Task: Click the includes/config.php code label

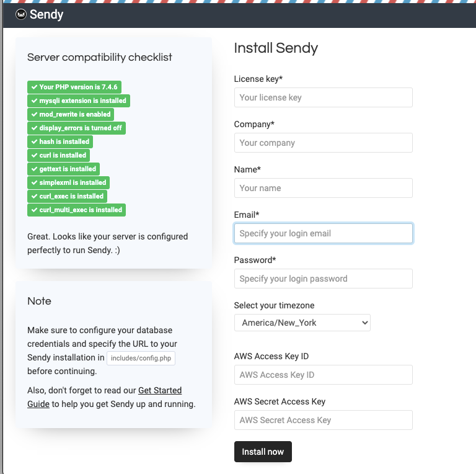Action: [141, 358]
